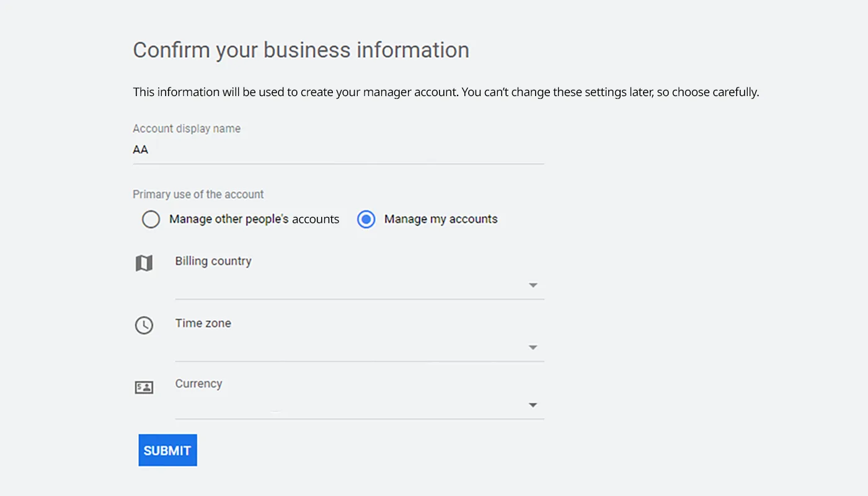Select Manage other people's accounts radio
Viewport: 868px width, 496px height.
click(x=151, y=219)
